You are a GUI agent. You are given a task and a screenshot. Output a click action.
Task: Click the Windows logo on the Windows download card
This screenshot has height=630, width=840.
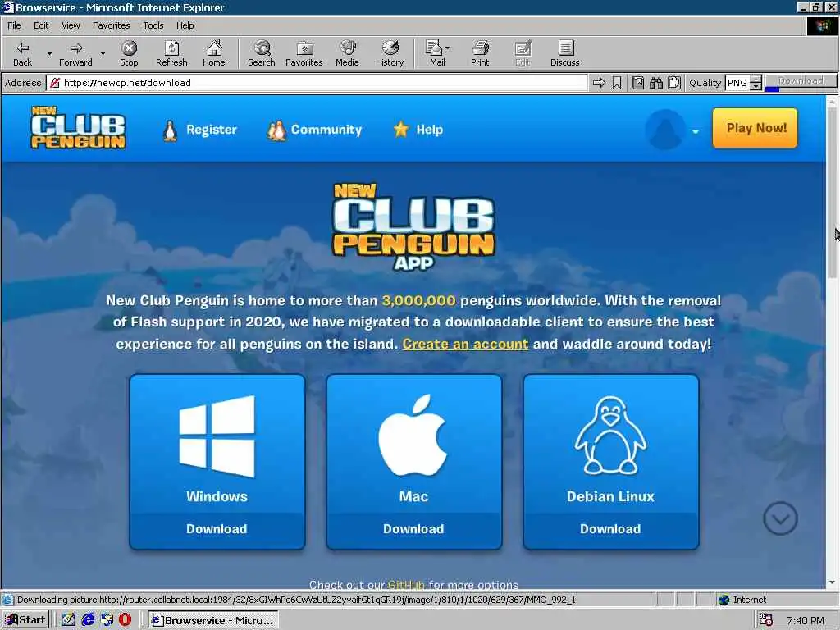point(217,436)
